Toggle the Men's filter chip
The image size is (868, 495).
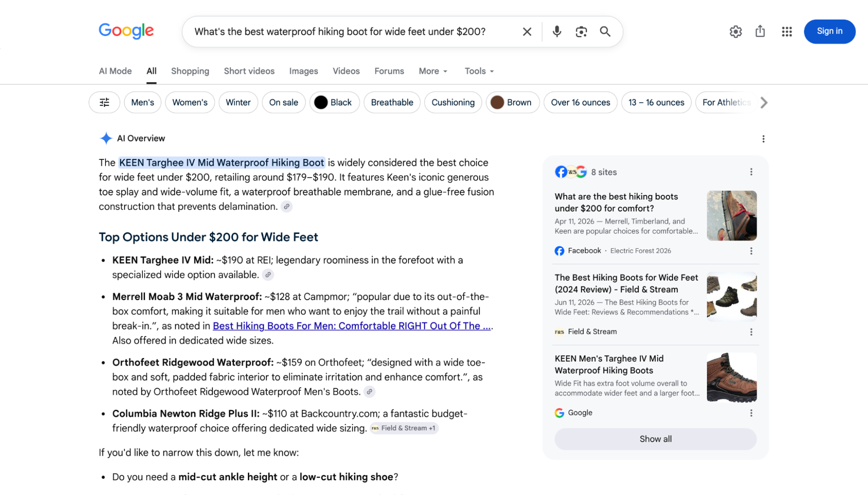click(x=142, y=102)
